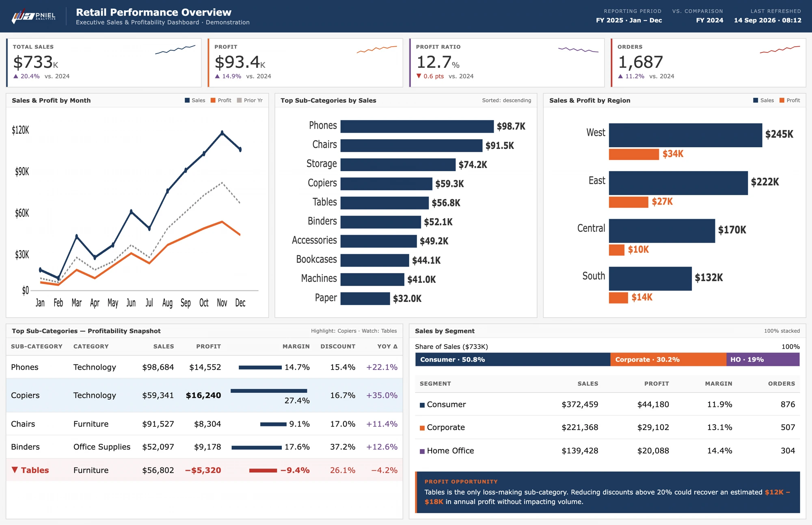
Task: Click the up-triangle beside 20.4% in Total Sales
Action: coord(16,76)
